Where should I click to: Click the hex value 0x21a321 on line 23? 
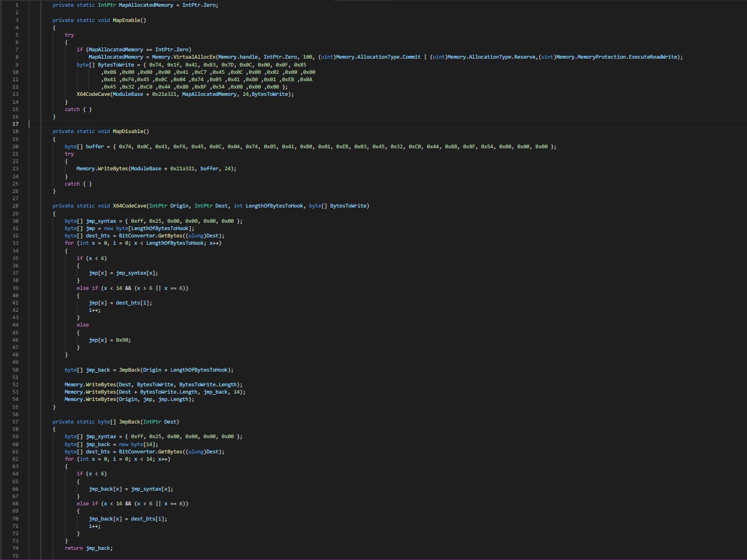click(182, 168)
